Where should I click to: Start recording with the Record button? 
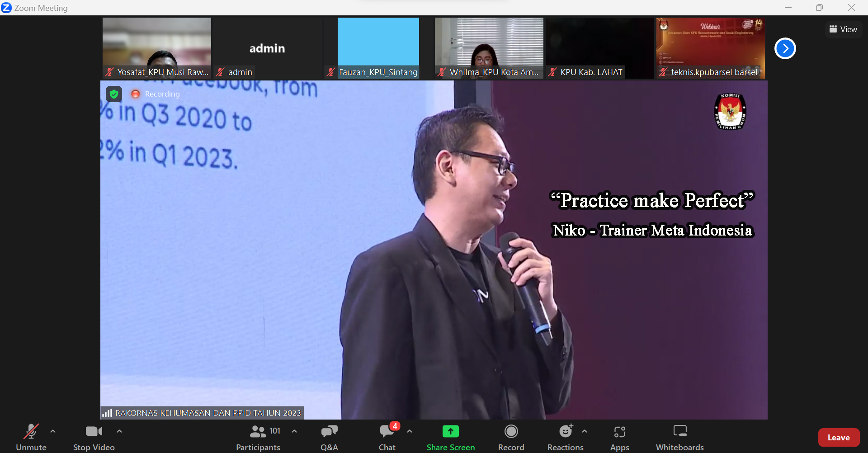(x=511, y=437)
